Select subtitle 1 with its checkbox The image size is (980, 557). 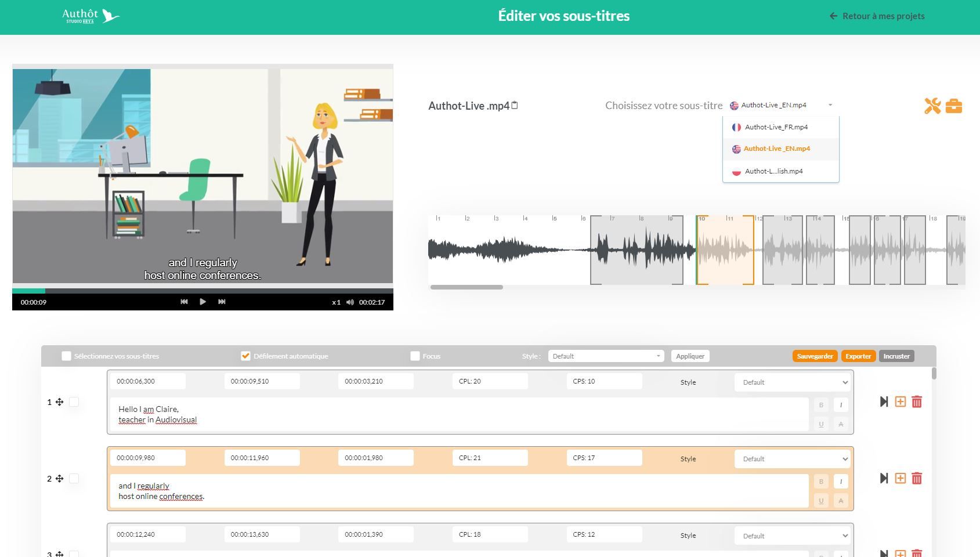point(74,402)
